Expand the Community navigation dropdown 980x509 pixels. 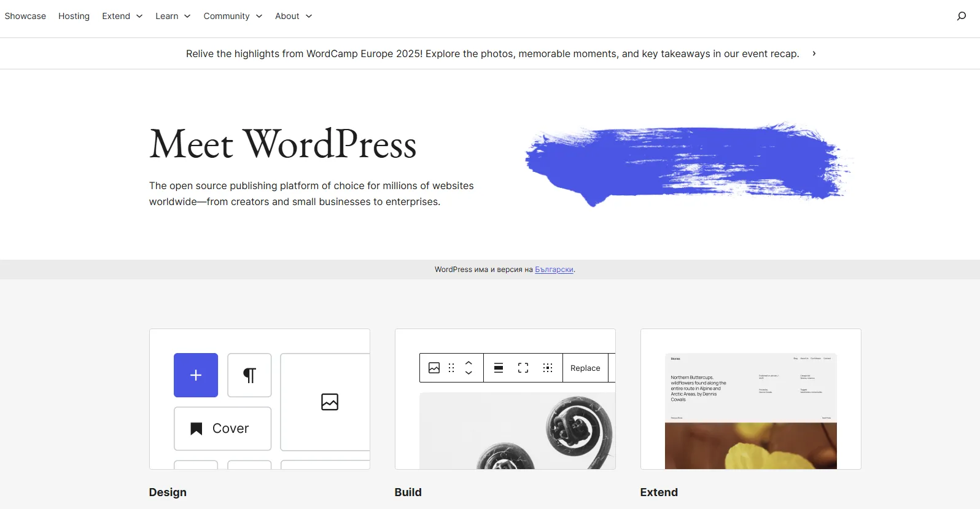click(x=233, y=16)
